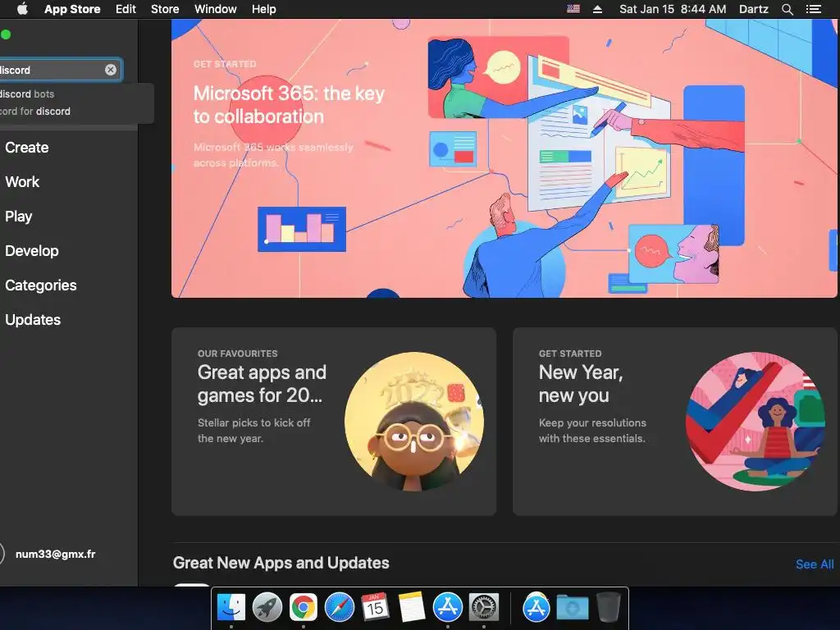Click the round 2022 character artwork
This screenshot has height=630, width=840.
(414, 422)
